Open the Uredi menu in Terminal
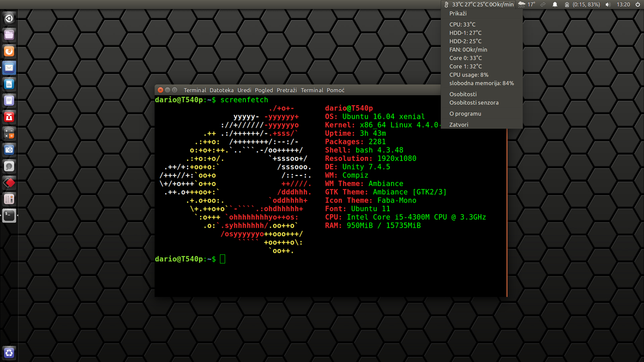This screenshot has width=644, height=362. pos(244,90)
